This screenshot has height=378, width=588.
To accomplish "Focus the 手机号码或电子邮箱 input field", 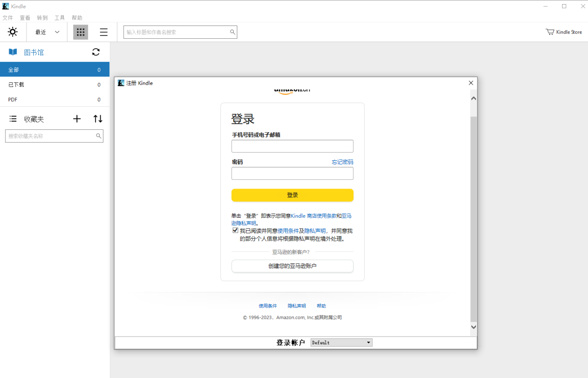I will tap(292, 146).
